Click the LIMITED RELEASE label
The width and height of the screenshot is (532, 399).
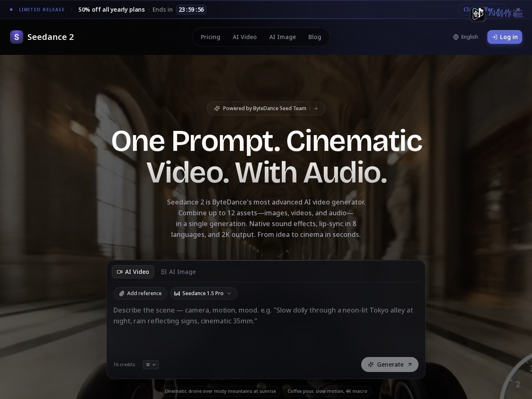[42, 10]
